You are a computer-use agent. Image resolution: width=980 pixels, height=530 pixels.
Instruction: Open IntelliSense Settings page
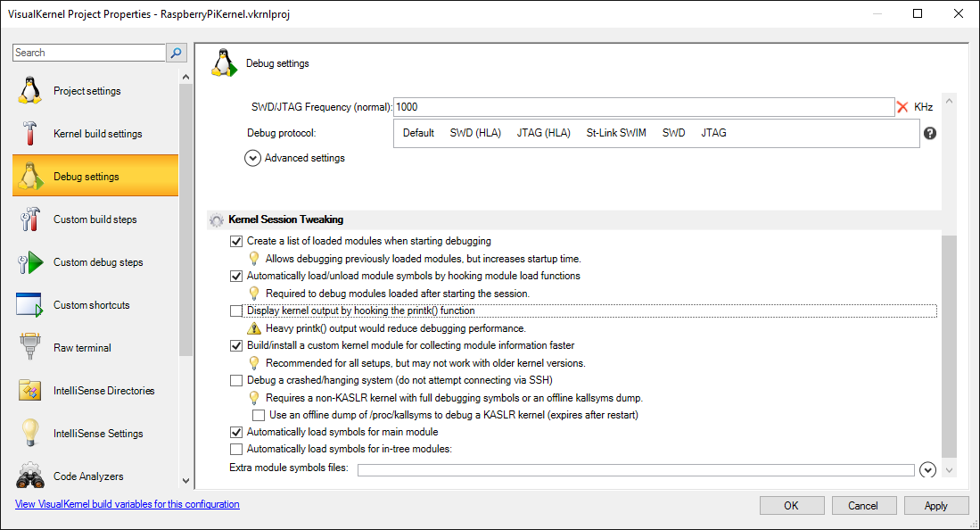[95, 433]
